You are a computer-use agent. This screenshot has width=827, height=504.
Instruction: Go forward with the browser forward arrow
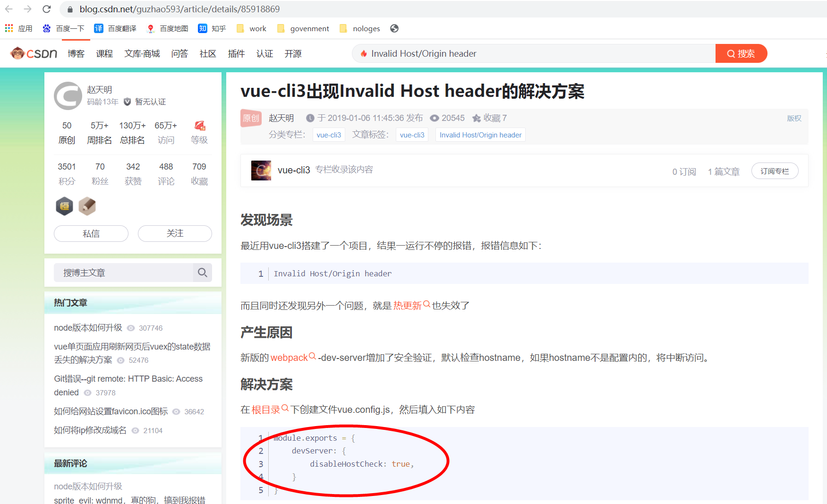27,9
